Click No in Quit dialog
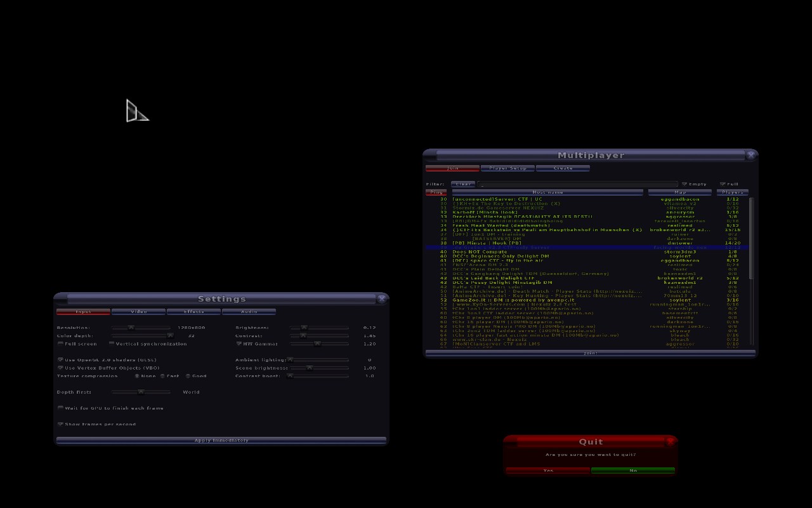812x508 pixels. coord(632,471)
